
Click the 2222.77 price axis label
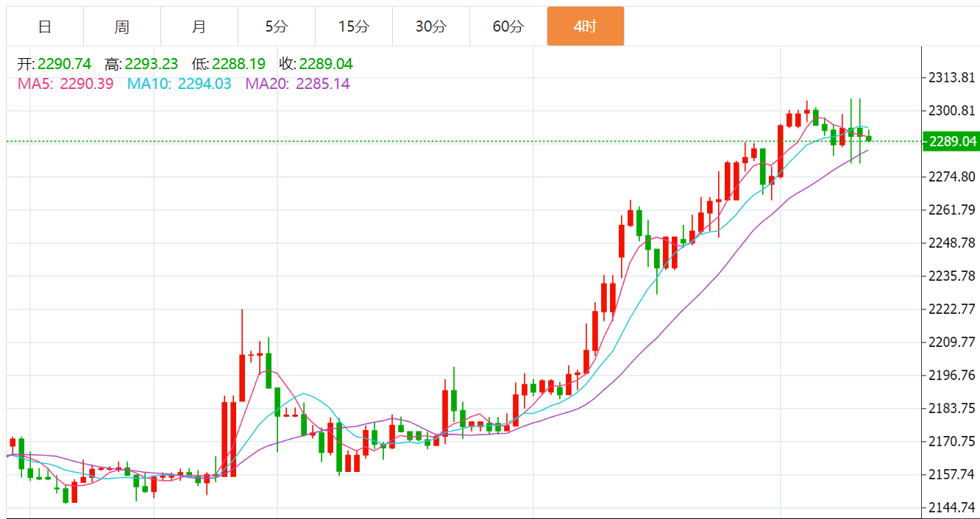point(951,309)
